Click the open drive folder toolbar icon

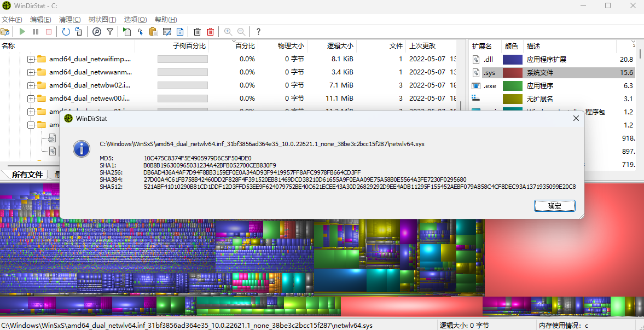pyautogui.click(x=5, y=32)
